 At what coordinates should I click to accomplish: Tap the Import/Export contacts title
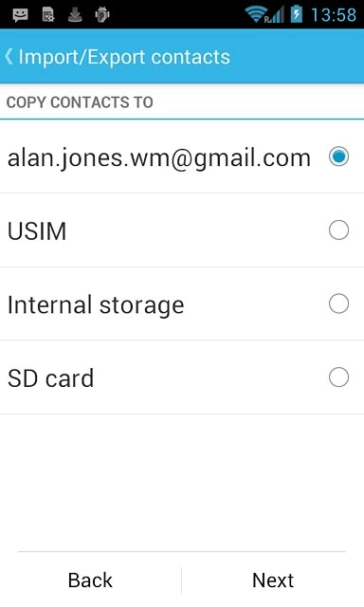coord(124,57)
